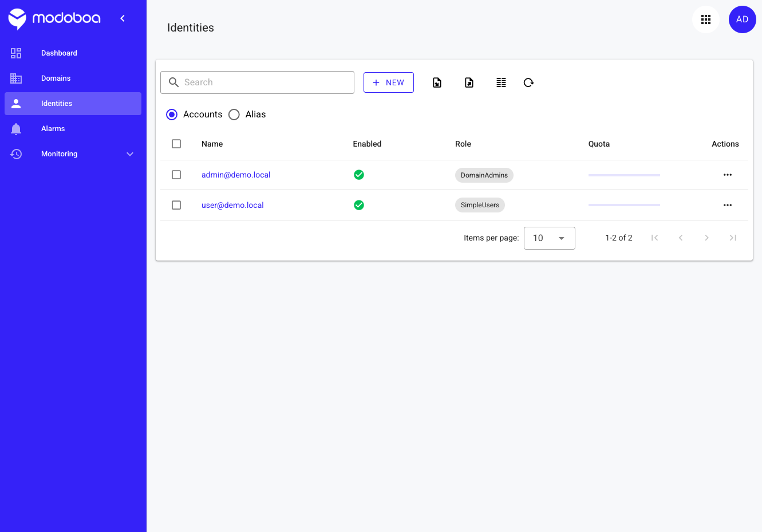Open the AD user avatar menu

[743, 19]
